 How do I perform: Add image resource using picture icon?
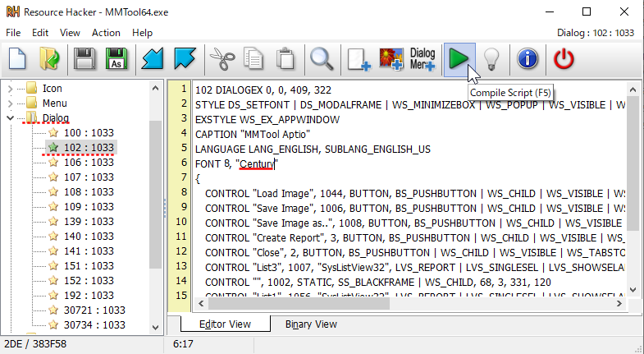(391, 60)
